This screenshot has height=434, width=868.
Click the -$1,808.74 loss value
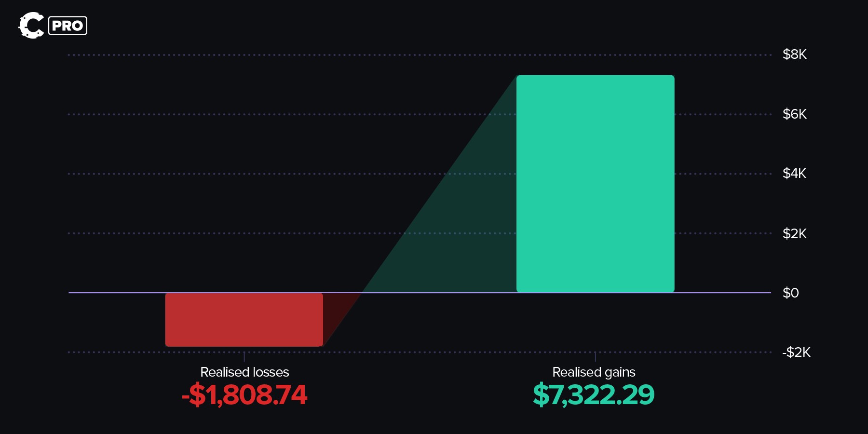click(x=244, y=395)
